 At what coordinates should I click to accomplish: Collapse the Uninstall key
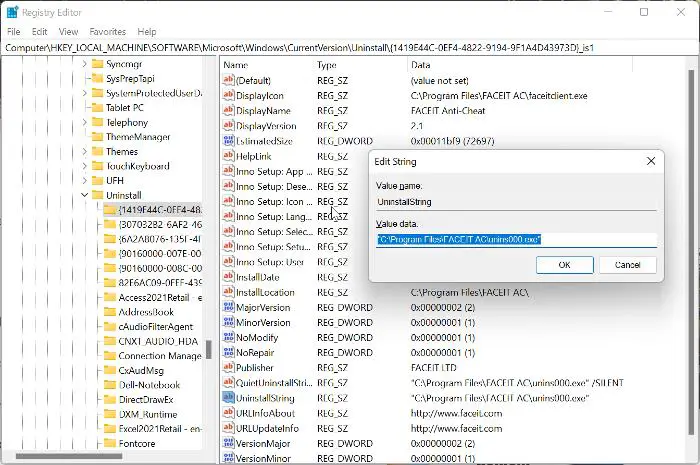[x=84, y=195]
